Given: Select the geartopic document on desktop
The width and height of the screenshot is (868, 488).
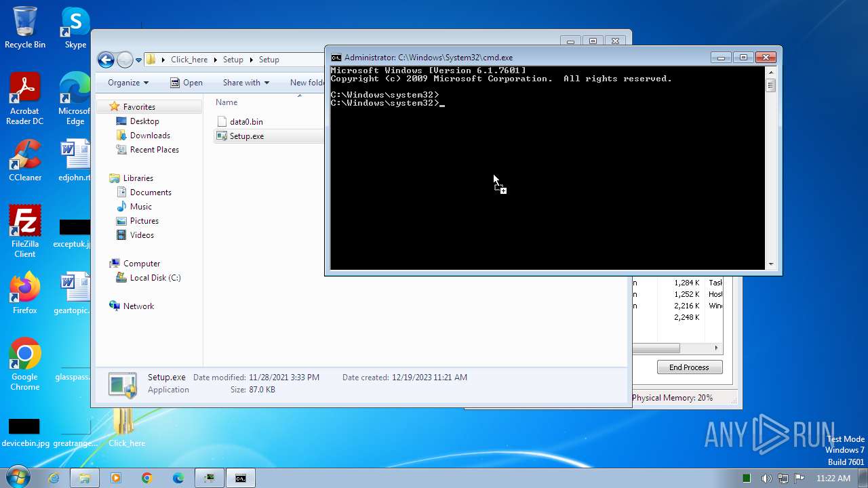Looking at the screenshot, I should click(73, 293).
